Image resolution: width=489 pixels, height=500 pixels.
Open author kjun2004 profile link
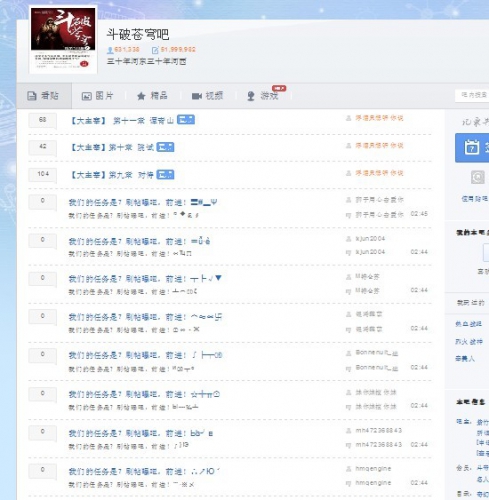click(370, 239)
